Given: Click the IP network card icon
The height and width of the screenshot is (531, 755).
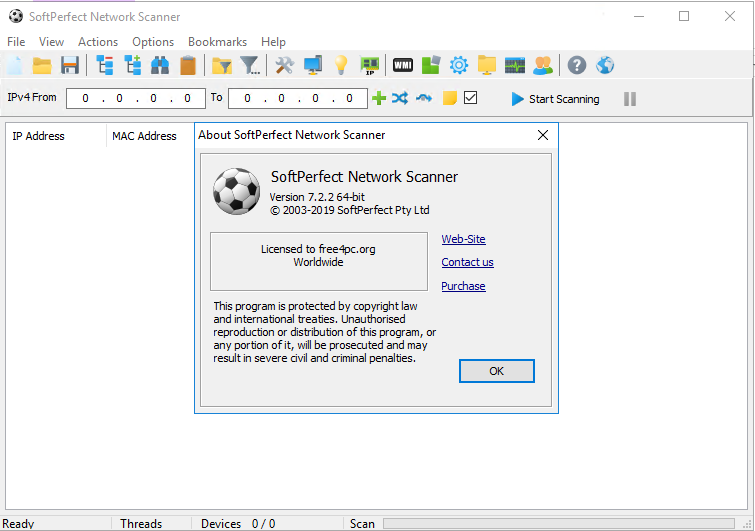Looking at the screenshot, I should coord(370,65).
